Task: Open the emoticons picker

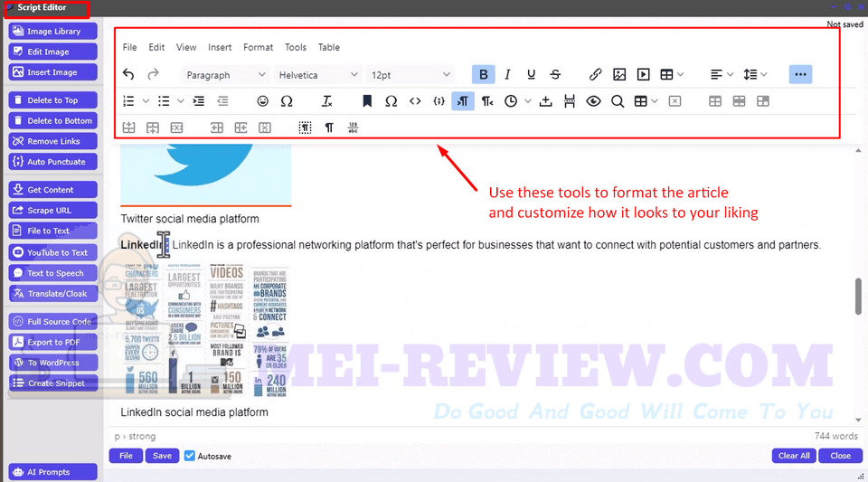Action: tap(262, 101)
